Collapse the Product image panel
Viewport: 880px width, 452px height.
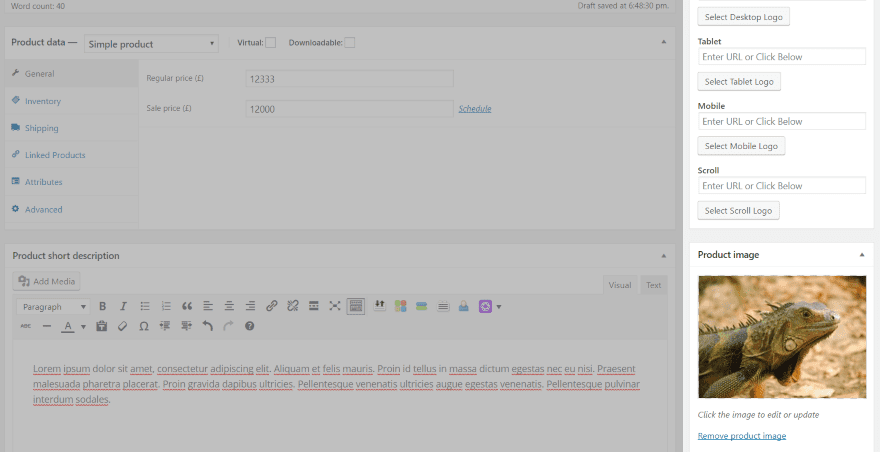coord(862,255)
